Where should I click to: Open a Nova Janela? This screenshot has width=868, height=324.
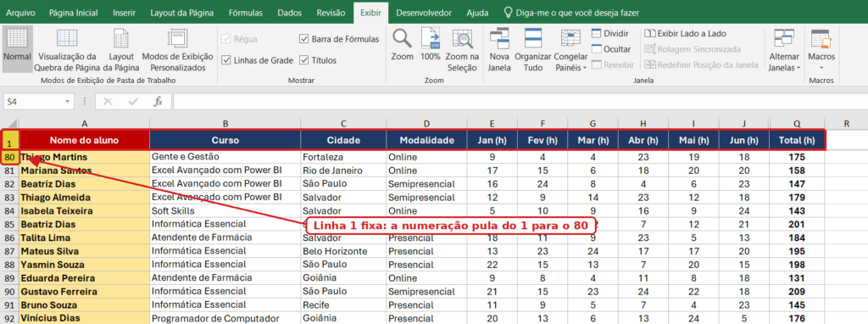coord(499,50)
